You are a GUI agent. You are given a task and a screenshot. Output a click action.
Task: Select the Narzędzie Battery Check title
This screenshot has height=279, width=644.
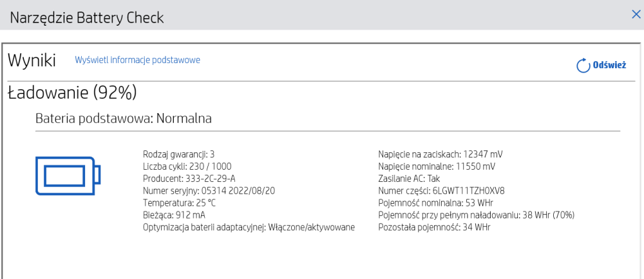87,18
